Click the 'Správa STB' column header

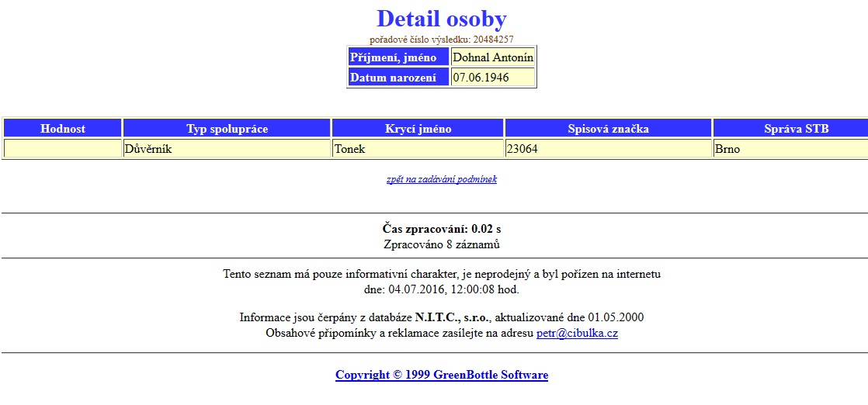pos(789,129)
